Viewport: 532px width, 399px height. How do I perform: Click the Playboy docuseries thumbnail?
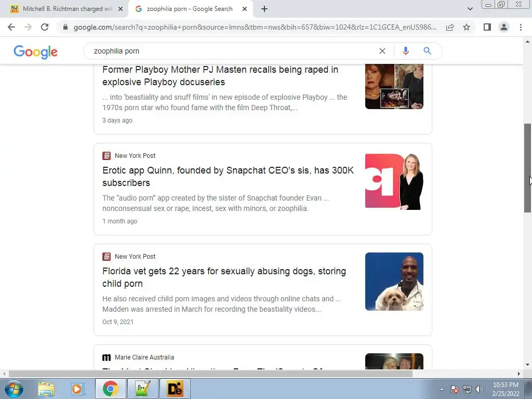tap(394, 86)
